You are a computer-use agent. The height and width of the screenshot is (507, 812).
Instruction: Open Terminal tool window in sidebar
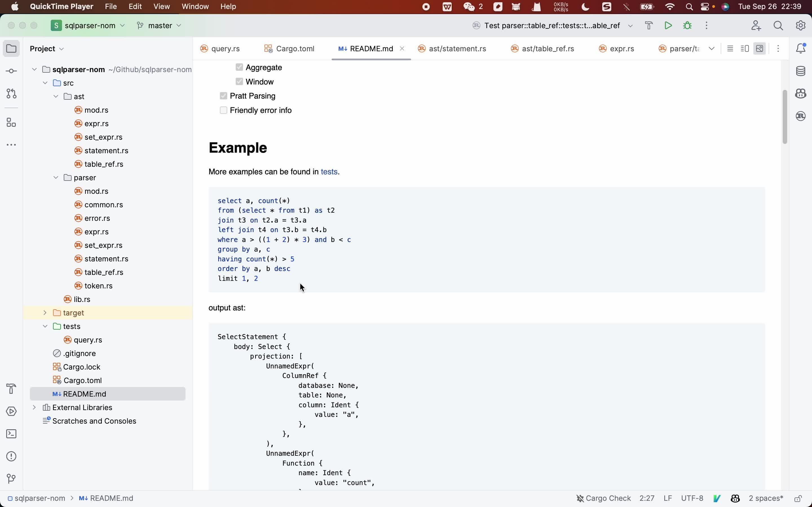[11, 434]
